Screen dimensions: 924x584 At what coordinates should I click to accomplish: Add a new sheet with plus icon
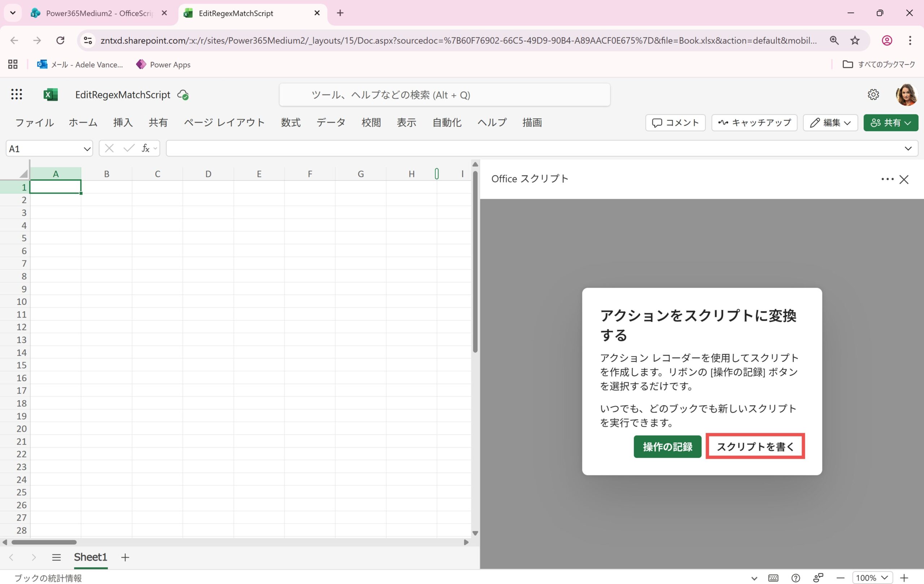click(125, 557)
